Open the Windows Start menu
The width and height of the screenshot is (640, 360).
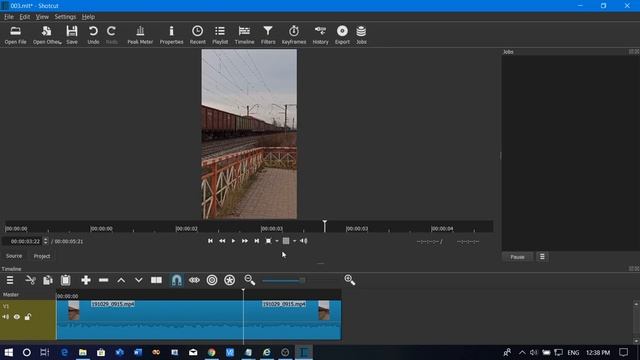9,352
